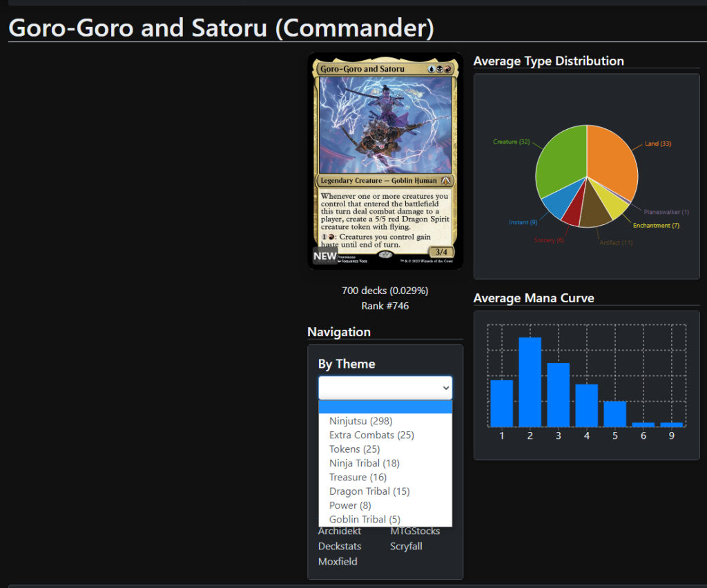Screen dimensions: 707x588
Task: Click the orange Land pie slice
Action: (611, 160)
